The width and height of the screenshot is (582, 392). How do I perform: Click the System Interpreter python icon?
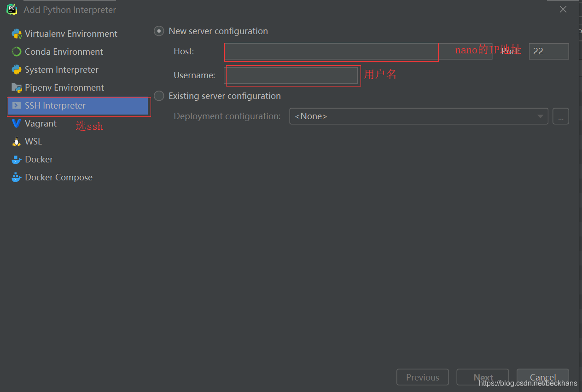pyautogui.click(x=17, y=69)
